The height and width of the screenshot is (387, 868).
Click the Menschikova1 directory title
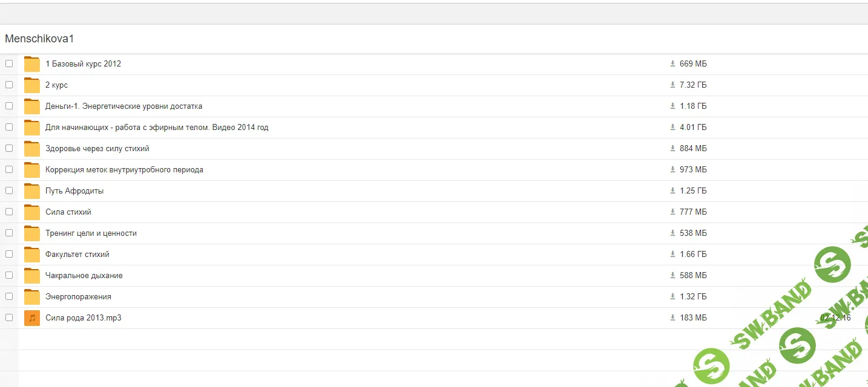pos(39,39)
